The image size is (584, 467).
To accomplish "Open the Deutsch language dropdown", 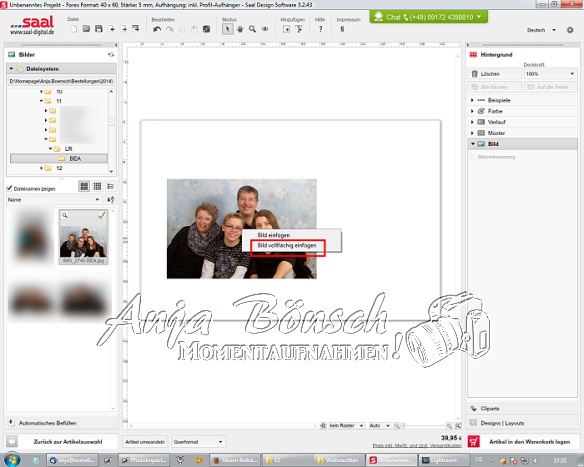I will click(542, 30).
